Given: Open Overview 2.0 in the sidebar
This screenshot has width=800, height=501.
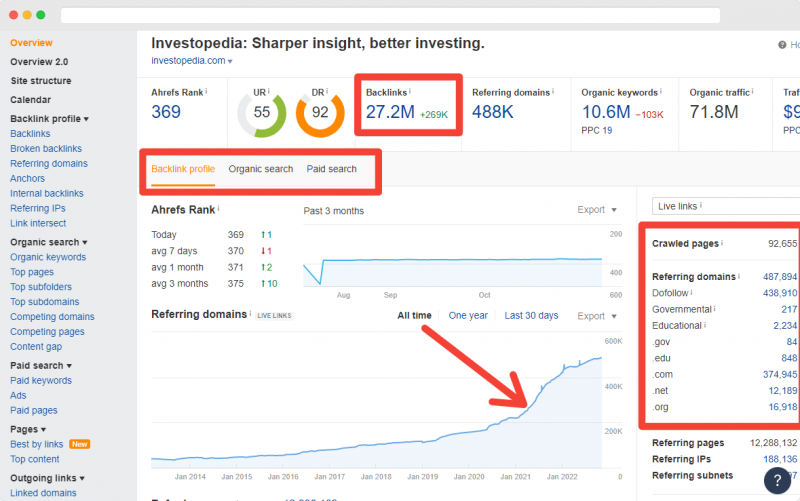Looking at the screenshot, I should 39,62.
